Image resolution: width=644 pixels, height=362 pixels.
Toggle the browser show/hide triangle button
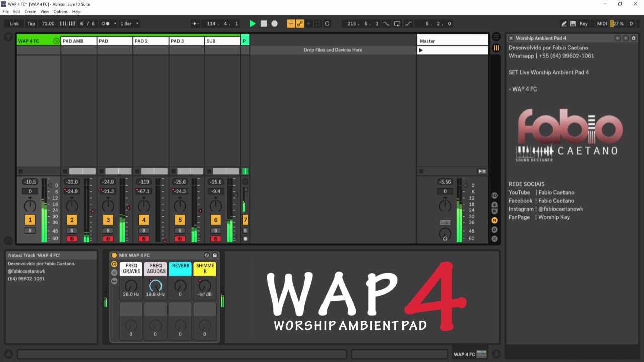(8, 37)
